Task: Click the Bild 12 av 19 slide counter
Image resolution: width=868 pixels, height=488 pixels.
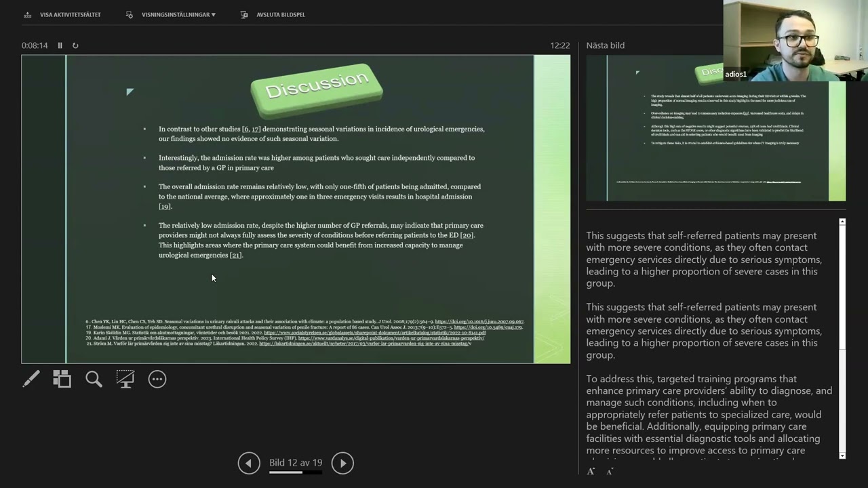Action: pyautogui.click(x=296, y=463)
